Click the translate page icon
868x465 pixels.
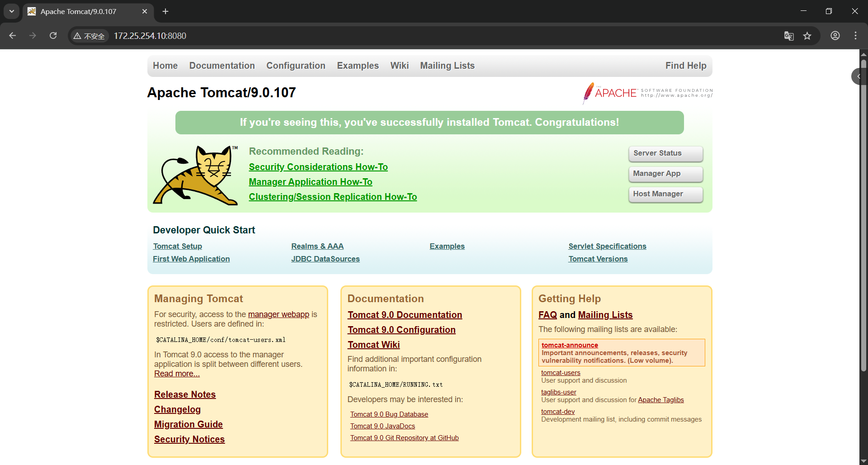789,36
